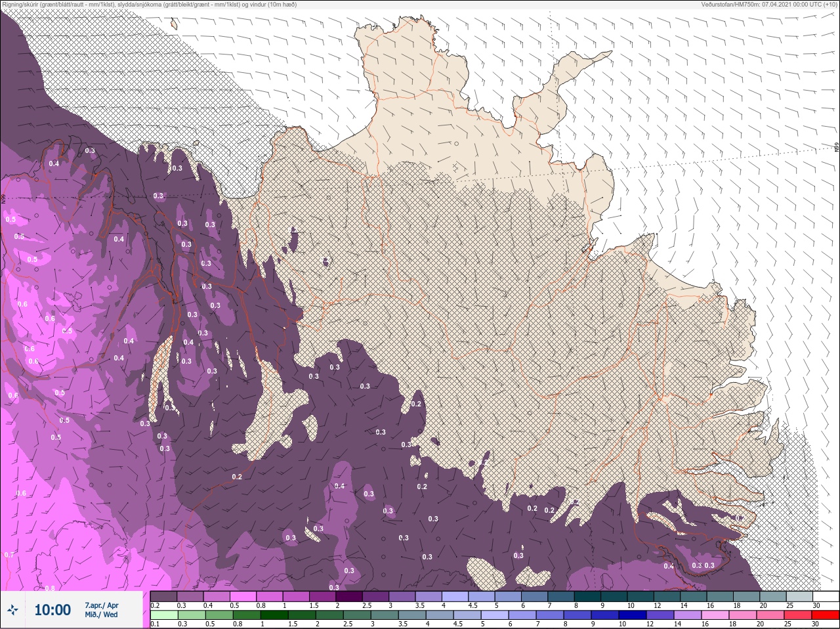This screenshot has height=629, width=840.
Task: Click the '0.8' precipitation value on the map
Action: (x=50, y=588)
